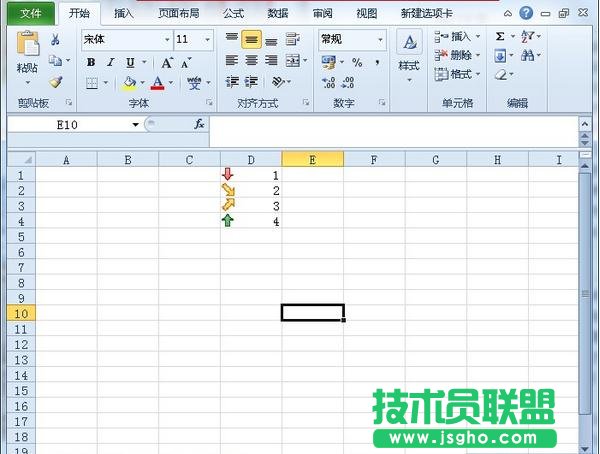Switch to the 插入 ribbon tab
Viewport: 600px width, 454px height.
coord(124,14)
